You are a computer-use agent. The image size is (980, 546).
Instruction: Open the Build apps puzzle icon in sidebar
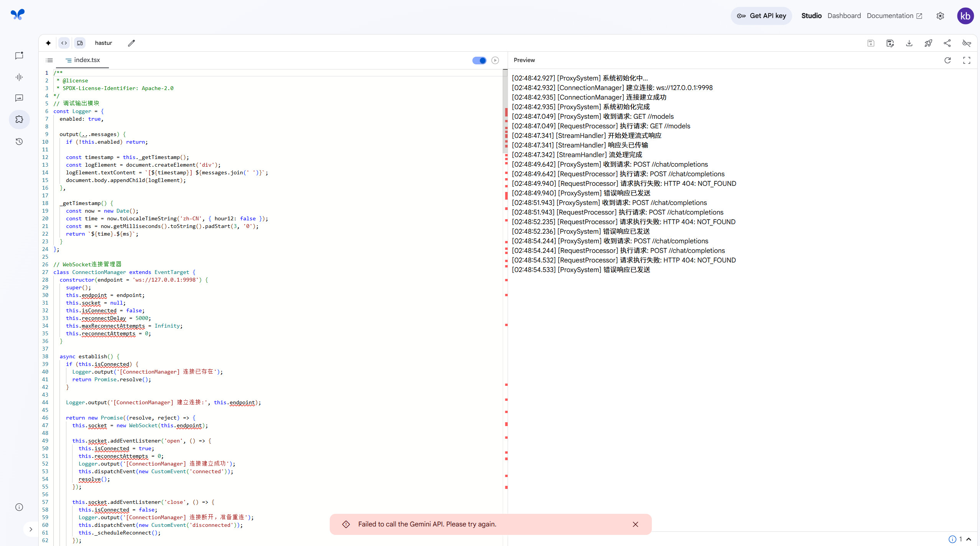pos(19,120)
